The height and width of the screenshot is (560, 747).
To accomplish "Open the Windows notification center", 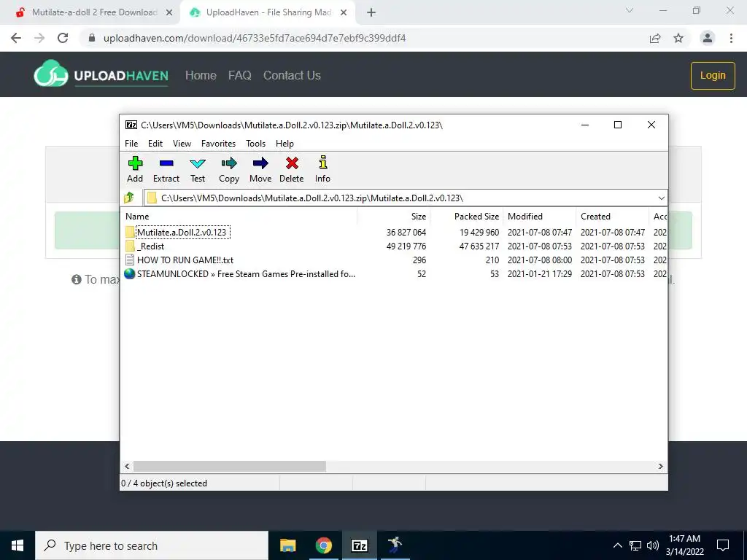I will click(x=723, y=545).
